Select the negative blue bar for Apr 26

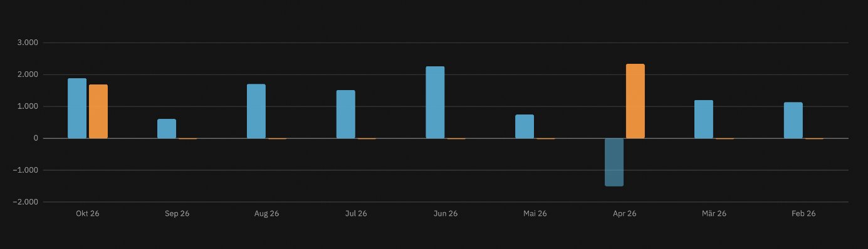[x=614, y=162]
